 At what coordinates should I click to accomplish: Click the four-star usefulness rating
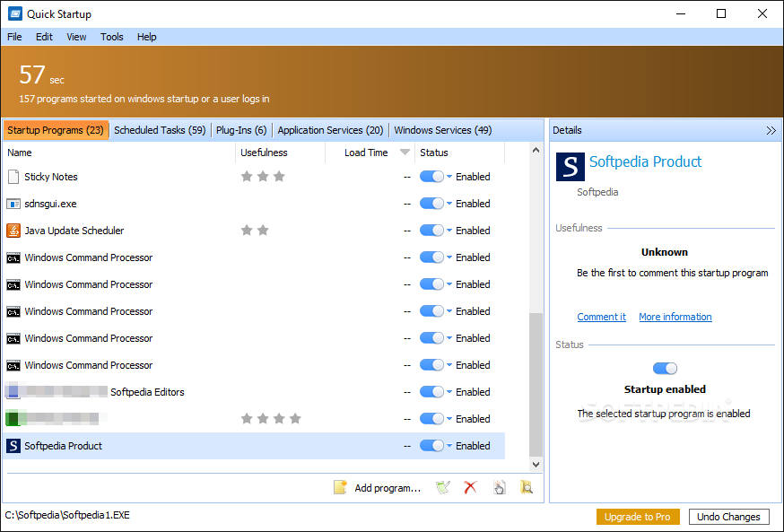tap(271, 418)
